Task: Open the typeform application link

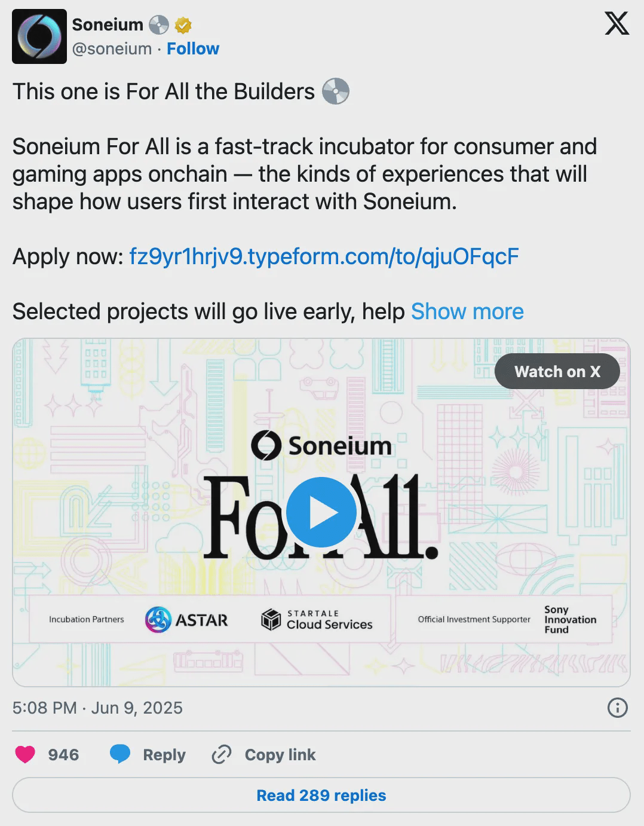Action: [324, 256]
